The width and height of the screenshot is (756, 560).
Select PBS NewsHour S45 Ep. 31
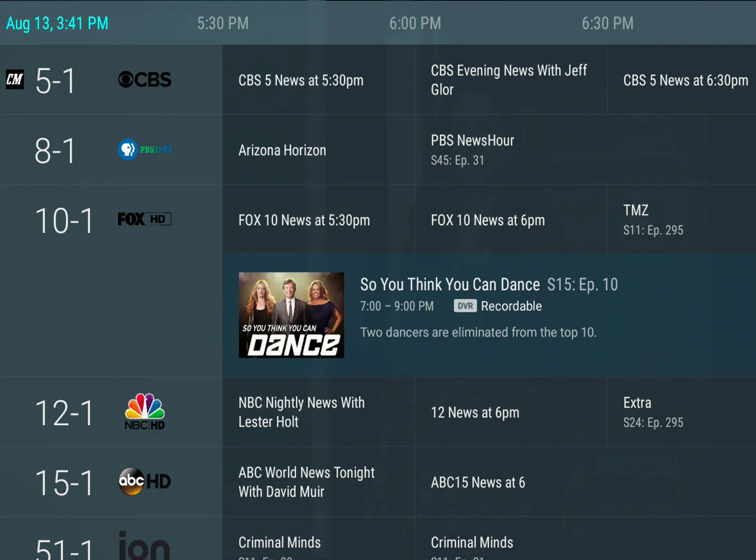click(586, 150)
